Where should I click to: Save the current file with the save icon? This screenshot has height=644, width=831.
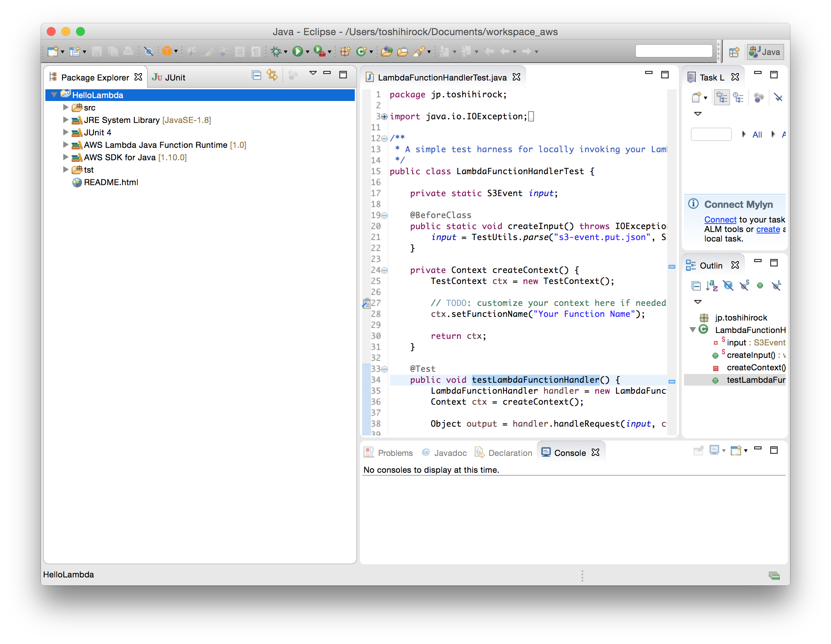point(97,51)
